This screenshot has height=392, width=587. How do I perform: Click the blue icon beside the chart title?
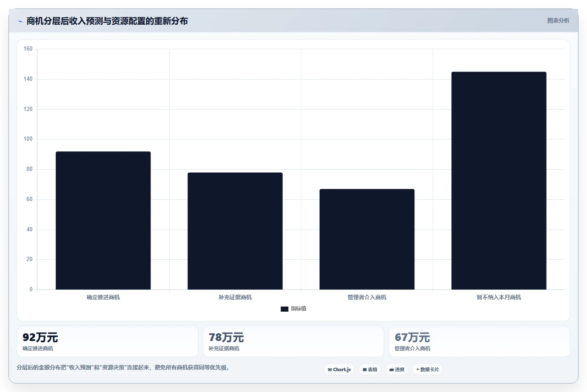(20, 21)
